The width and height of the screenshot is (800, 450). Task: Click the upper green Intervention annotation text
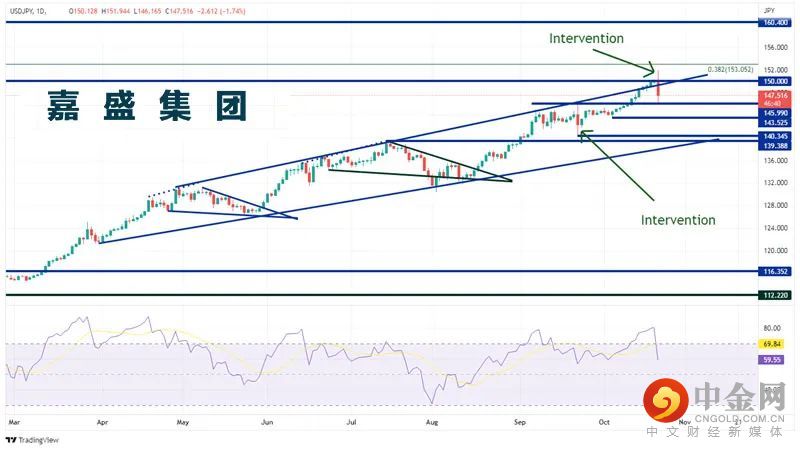586,38
